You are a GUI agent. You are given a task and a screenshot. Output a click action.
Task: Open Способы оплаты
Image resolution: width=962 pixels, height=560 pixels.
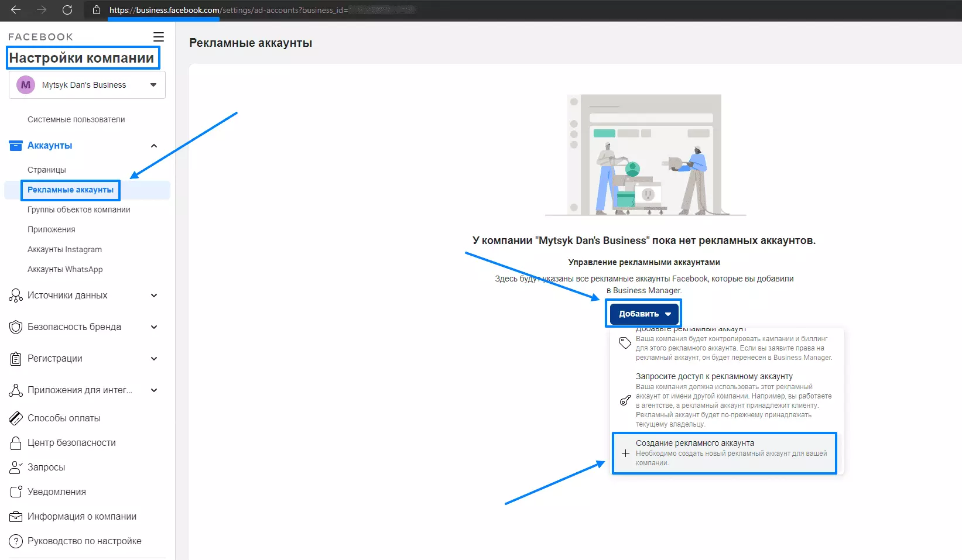click(x=64, y=418)
